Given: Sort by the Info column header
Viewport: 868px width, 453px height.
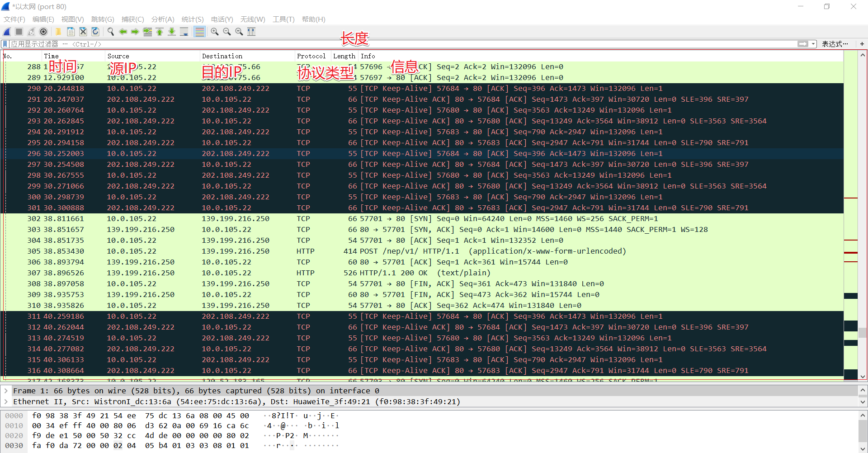Looking at the screenshot, I should tap(601, 56).
